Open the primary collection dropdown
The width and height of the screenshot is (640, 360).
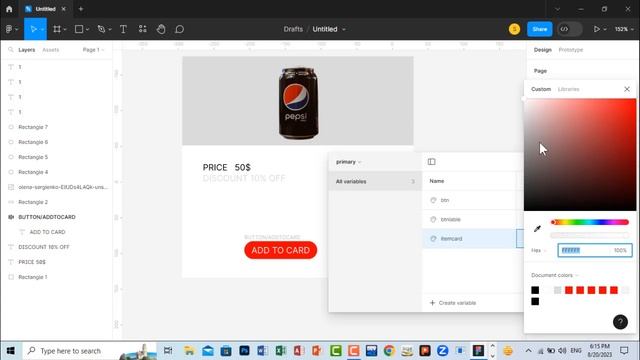click(x=348, y=162)
